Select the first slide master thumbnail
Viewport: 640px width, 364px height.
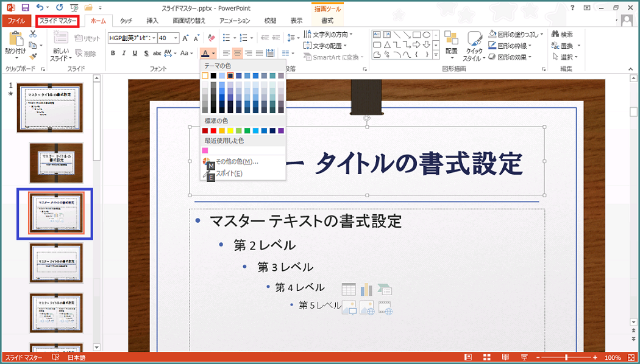[x=50, y=108]
